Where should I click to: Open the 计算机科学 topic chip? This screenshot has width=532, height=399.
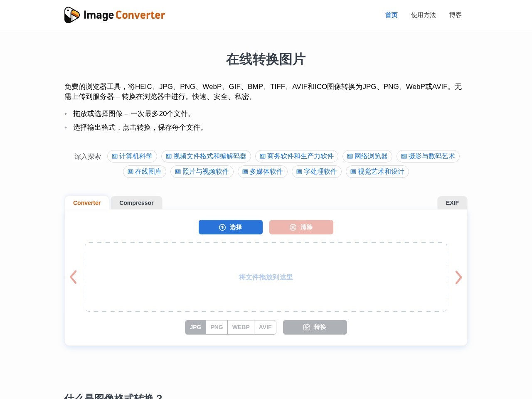pos(132,156)
